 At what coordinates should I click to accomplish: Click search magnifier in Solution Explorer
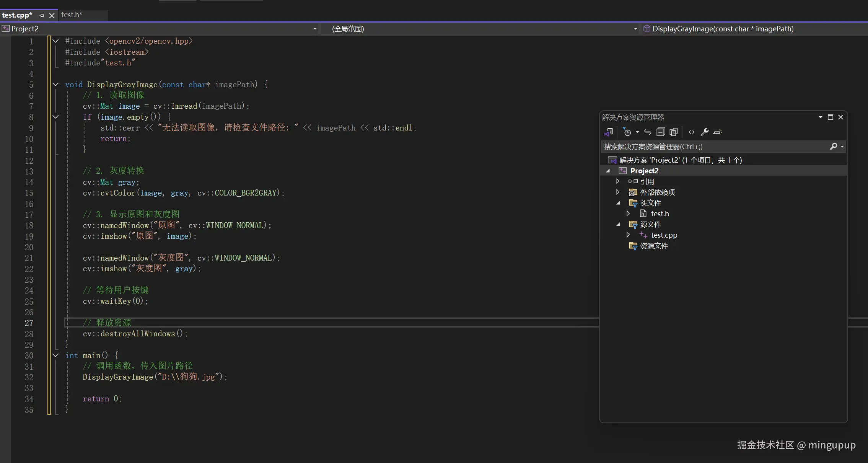834,147
